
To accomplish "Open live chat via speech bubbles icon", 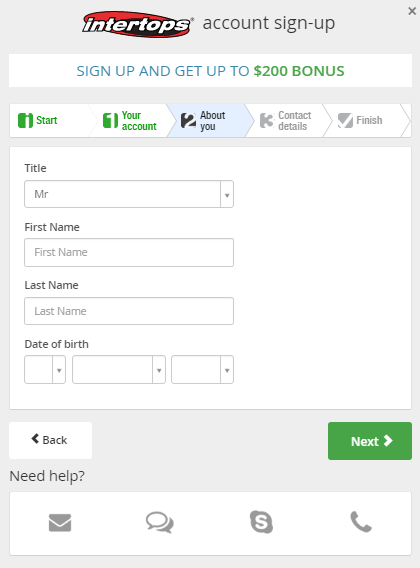I will [160, 522].
